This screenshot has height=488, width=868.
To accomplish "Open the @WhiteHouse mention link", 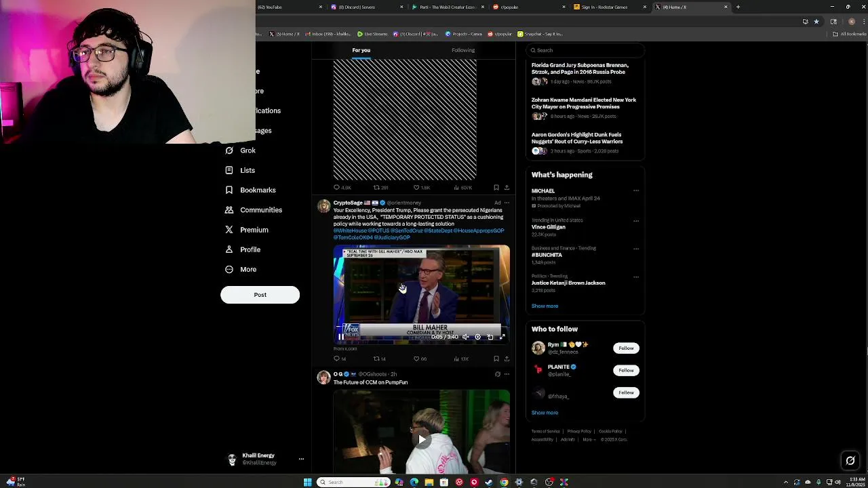I will 350,230.
